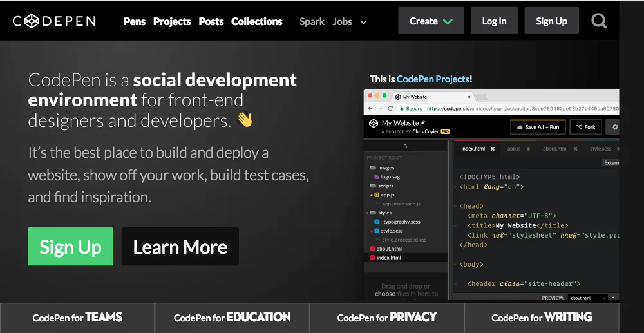Open the PREVIEW about.html dropdown
The image size is (644, 333).
tap(588, 298)
